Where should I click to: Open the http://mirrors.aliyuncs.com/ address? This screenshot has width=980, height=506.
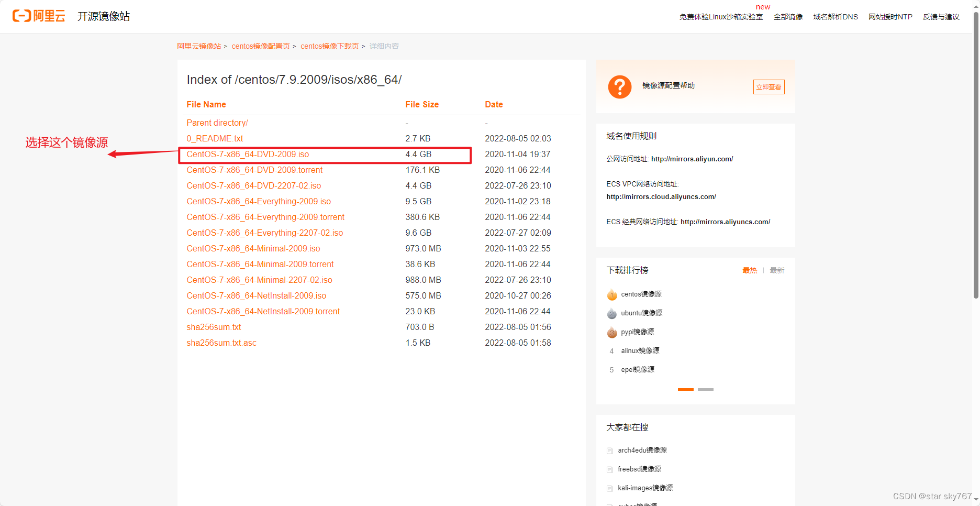(725, 222)
